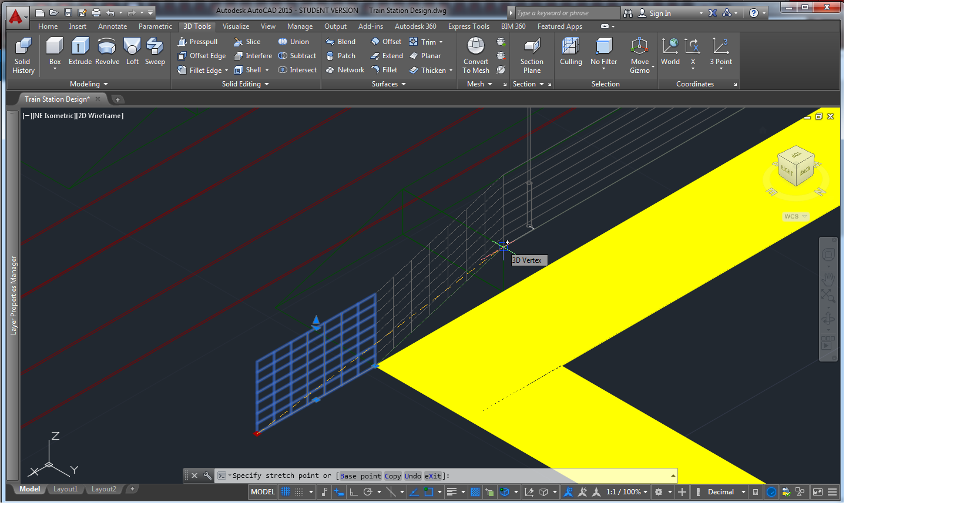
Task: Click the Undo command option
Action: coord(412,476)
